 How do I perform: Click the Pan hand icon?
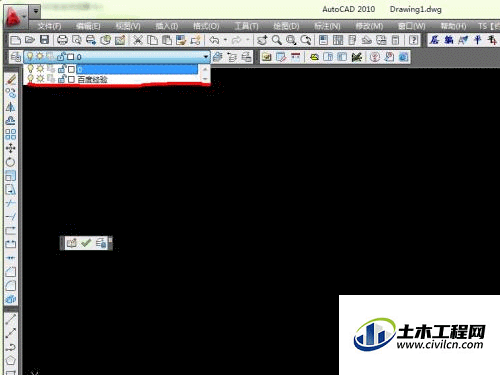point(262,40)
